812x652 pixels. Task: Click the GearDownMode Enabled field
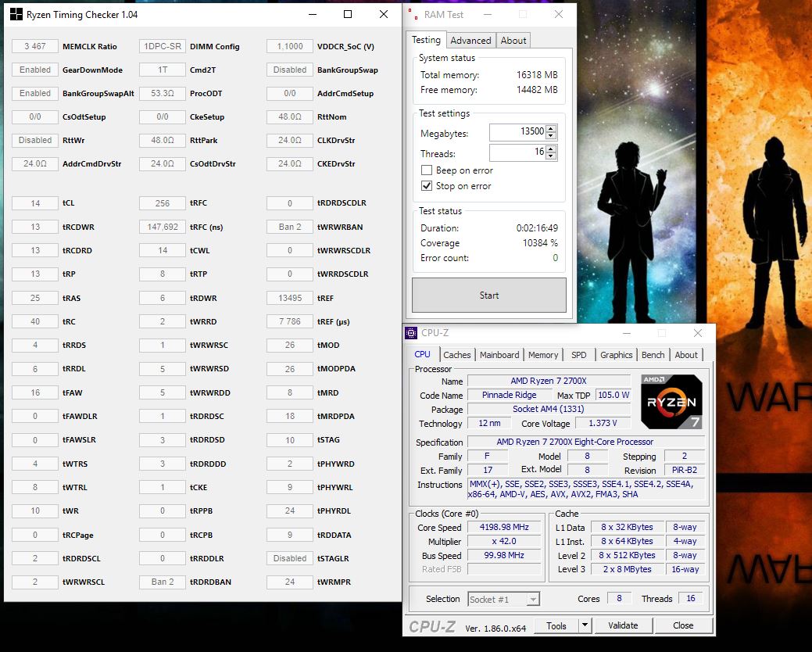tap(35, 70)
